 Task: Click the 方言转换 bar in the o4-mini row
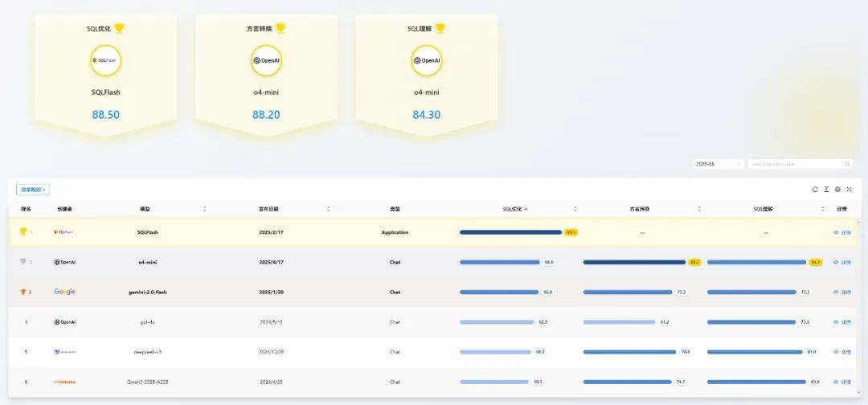634,262
